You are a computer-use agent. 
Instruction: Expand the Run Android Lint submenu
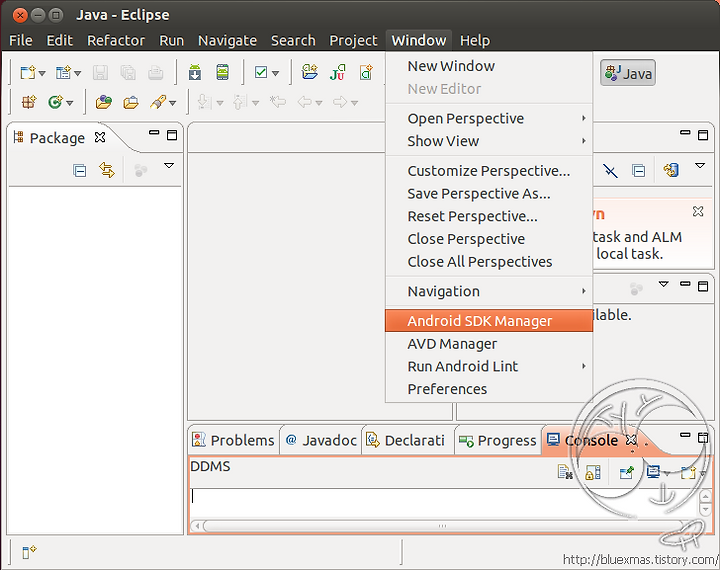point(489,366)
